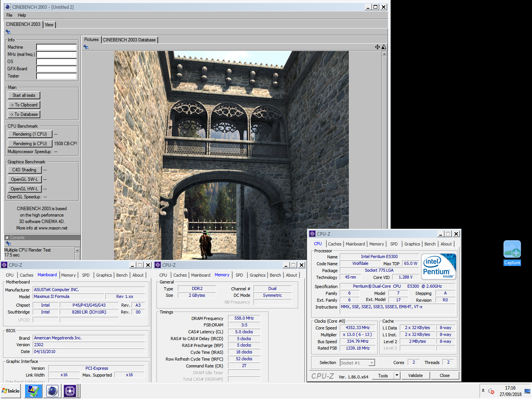Image resolution: width=532 pixels, height=399 pixels.
Task: Open Graphics tab in CPU-Z mainboard window
Action: pos(104,275)
